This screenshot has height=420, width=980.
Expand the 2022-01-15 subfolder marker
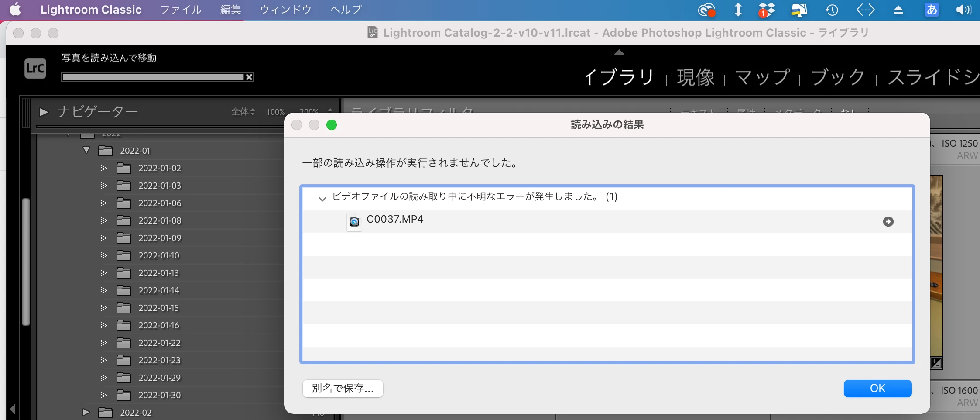tap(104, 308)
